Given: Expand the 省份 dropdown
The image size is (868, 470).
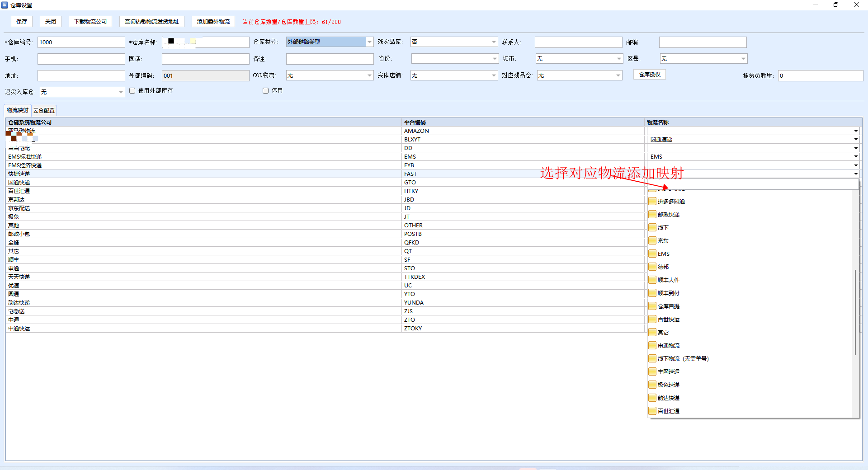Looking at the screenshot, I should (x=495, y=59).
